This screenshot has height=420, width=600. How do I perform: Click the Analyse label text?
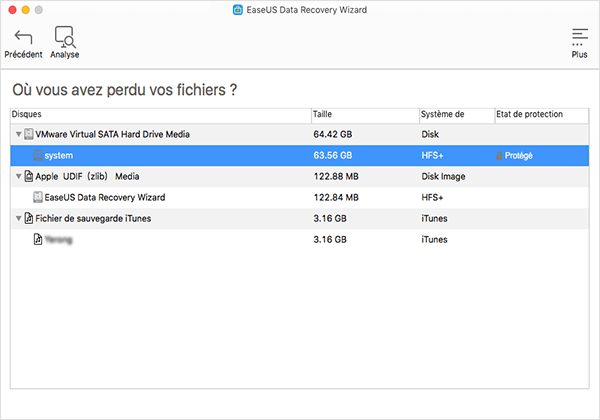coord(65,55)
